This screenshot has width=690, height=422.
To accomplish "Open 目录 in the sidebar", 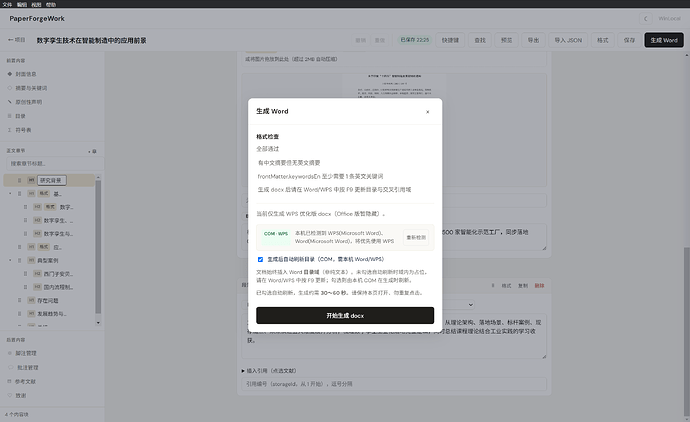I will [x=20, y=116].
